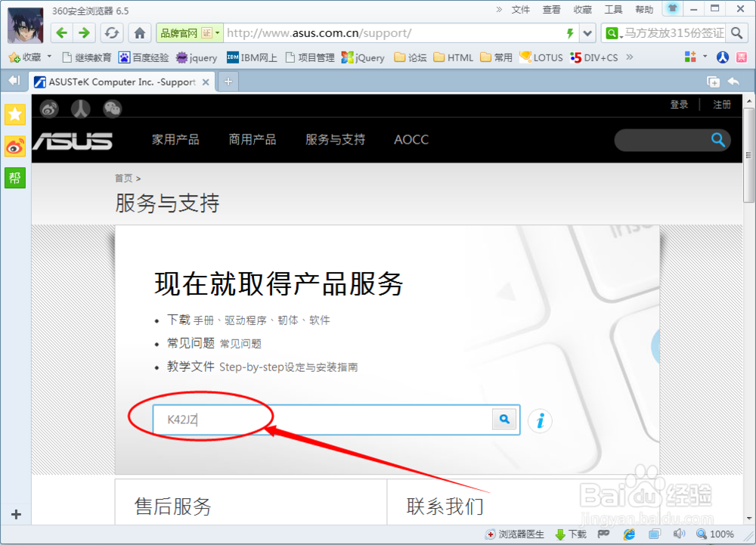
Task: Expand the 收藏 bookmarks dropdown arrow
Action: [49, 57]
